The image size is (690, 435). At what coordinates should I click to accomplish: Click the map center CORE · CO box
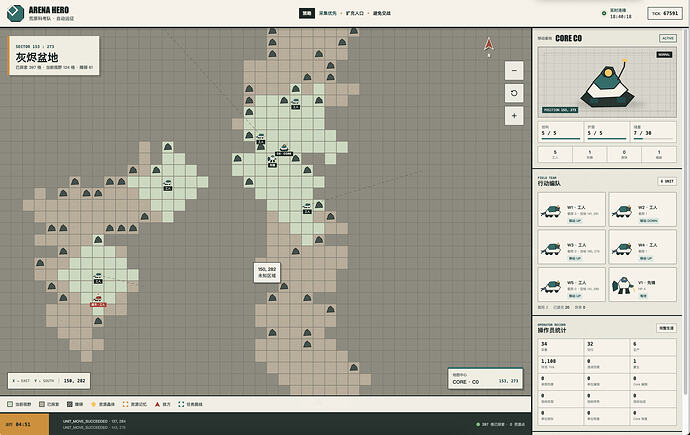click(485, 379)
